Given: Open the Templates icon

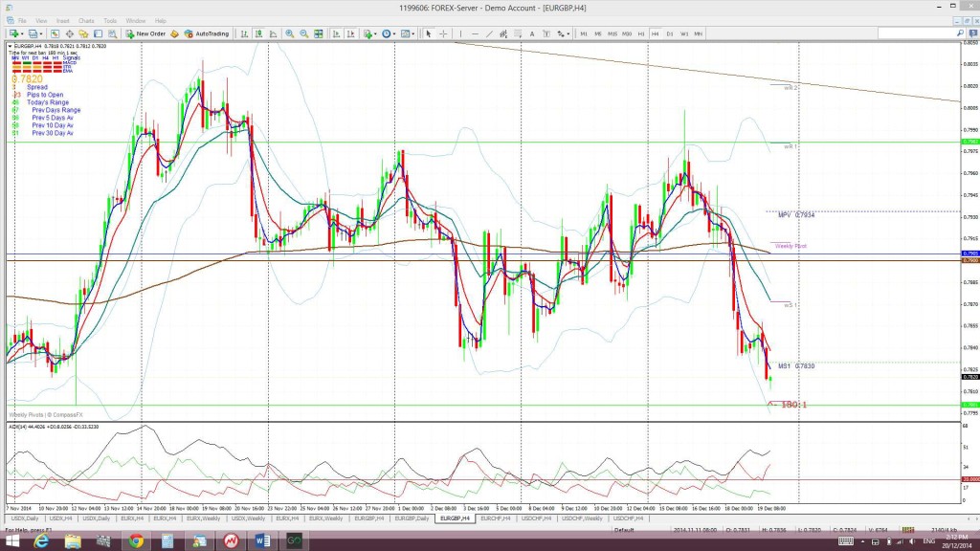Looking at the screenshot, I should (x=405, y=33).
